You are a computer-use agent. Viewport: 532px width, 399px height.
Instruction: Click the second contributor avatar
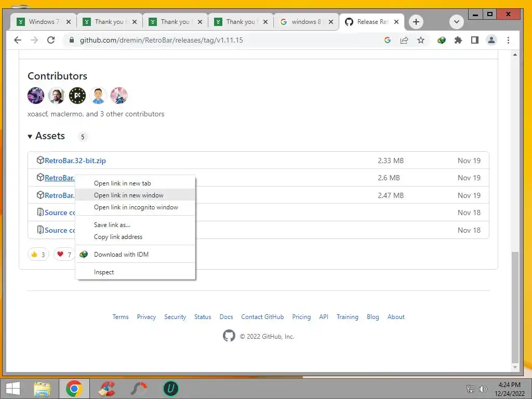pos(56,96)
